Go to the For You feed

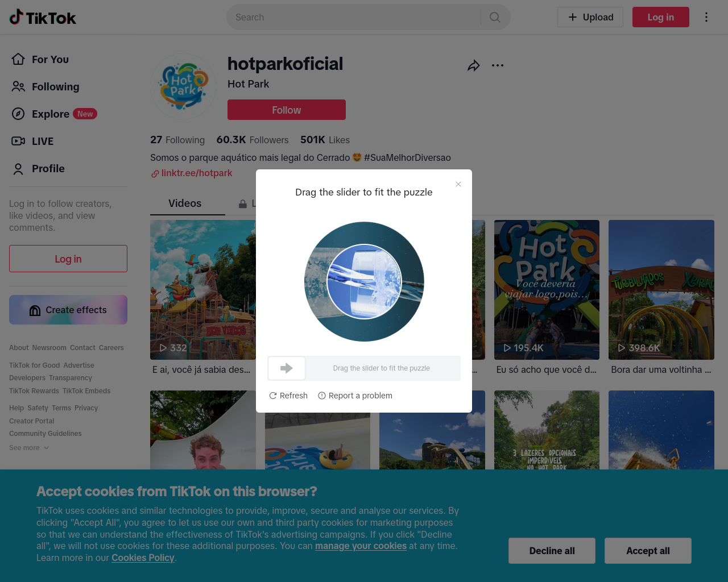click(40, 59)
